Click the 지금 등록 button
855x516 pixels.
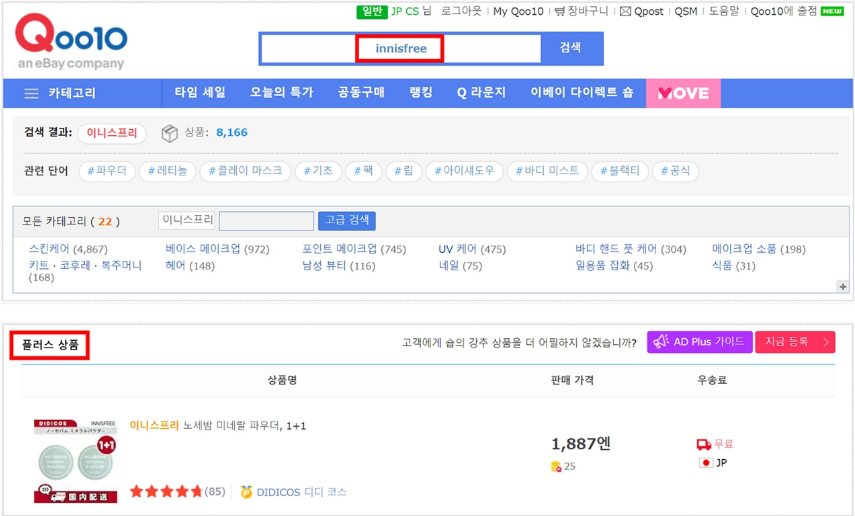(795, 342)
